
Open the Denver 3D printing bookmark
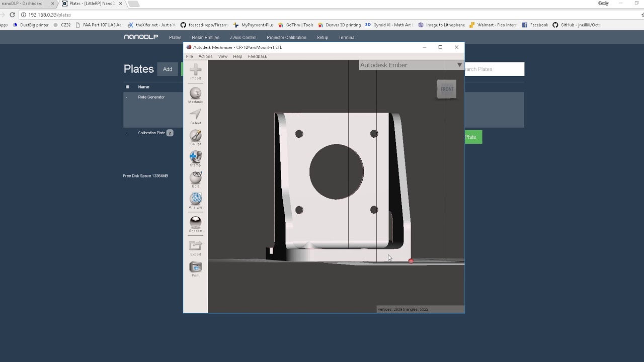click(x=339, y=25)
